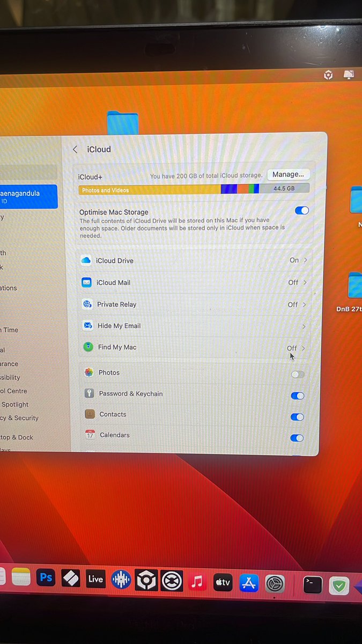Disable the Password & Keychain switch
Screen dimensions: 362x644
tap(297, 396)
